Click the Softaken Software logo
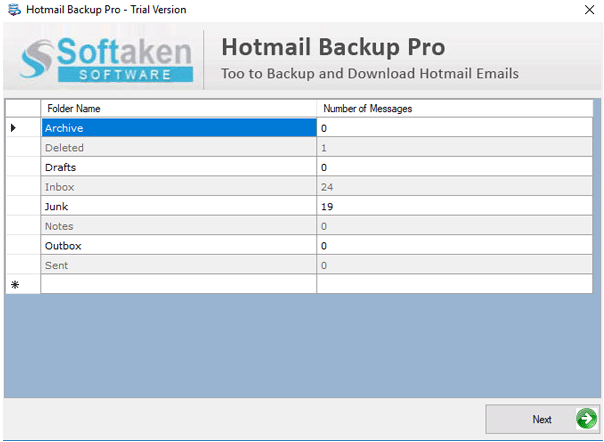 [106, 60]
